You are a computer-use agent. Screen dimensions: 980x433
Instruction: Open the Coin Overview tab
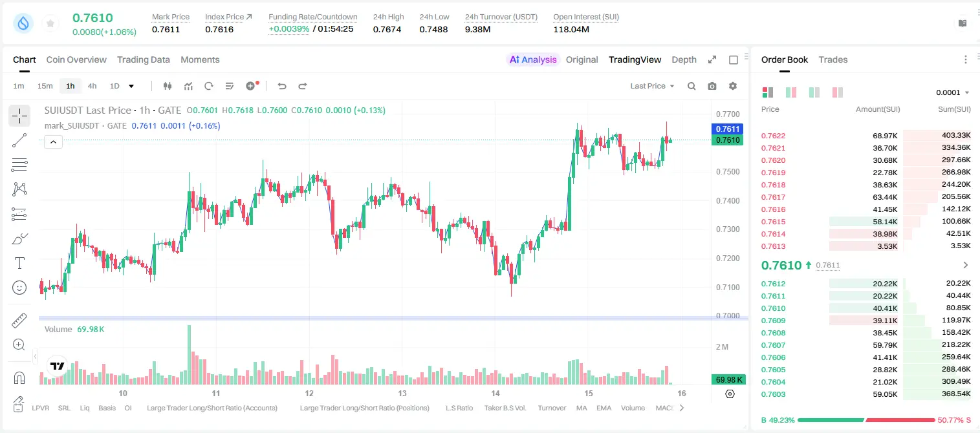(x=76, y=59)
